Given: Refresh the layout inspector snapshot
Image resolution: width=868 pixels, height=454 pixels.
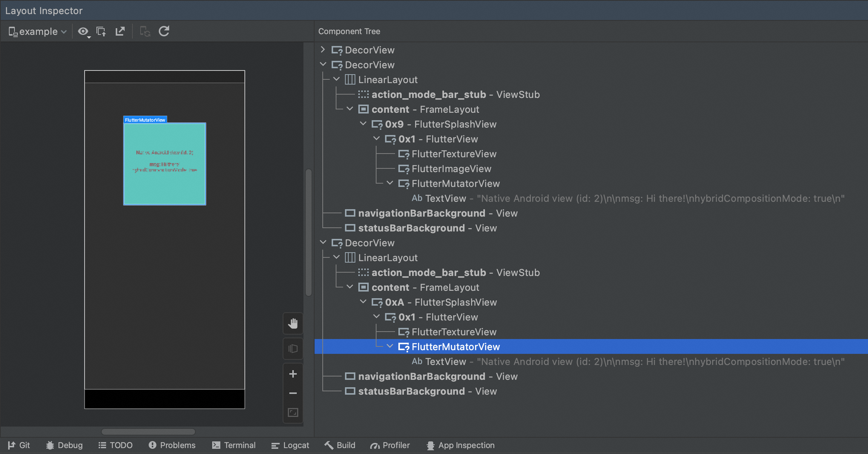Looking at the screenshot, I should [x=164, y=31].
